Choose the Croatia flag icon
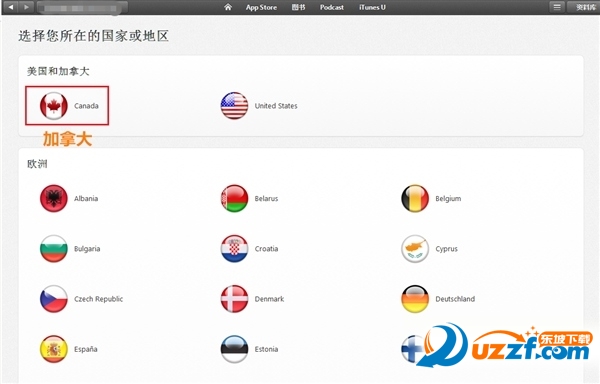 (234, 249)
